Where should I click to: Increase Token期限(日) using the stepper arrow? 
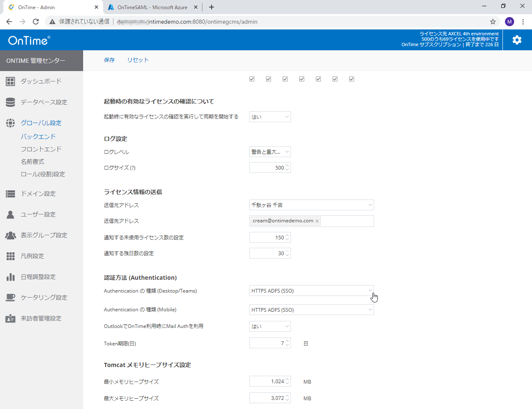[x=287, y=341]
